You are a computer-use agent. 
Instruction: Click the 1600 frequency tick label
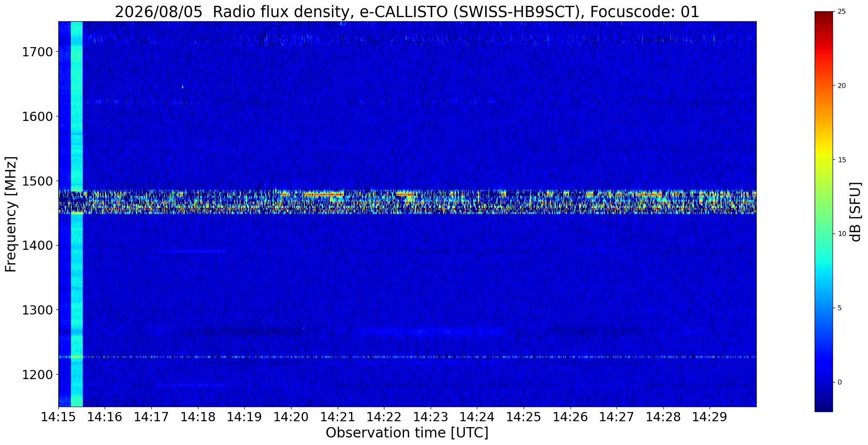pos(37,116)
